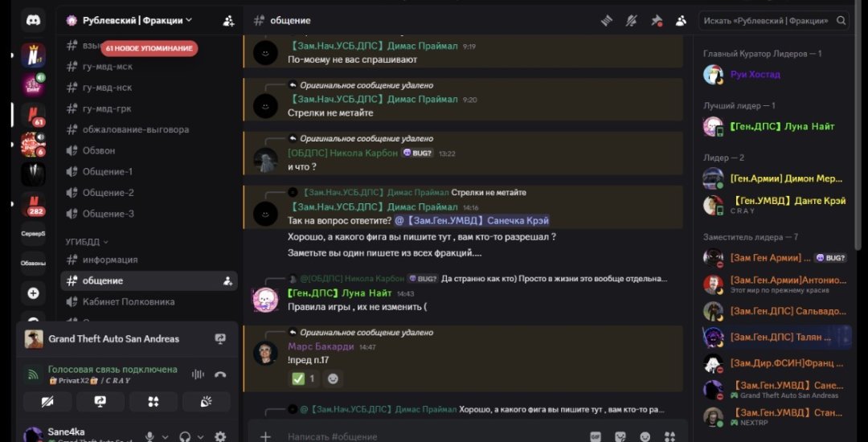Open the Threads icon in channel header
Viewport: 868px width, 442px height.
pos(608,20)
